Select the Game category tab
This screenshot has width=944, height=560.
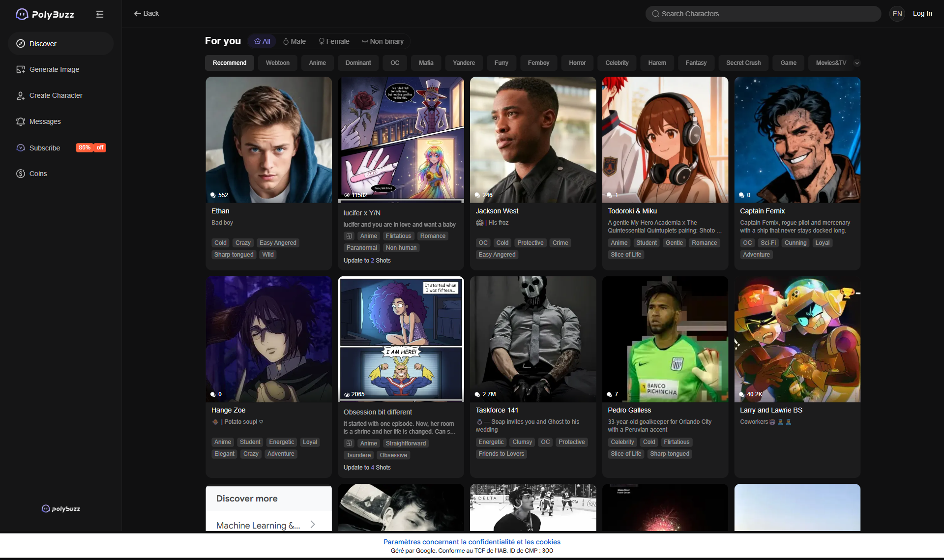[789, 63]
